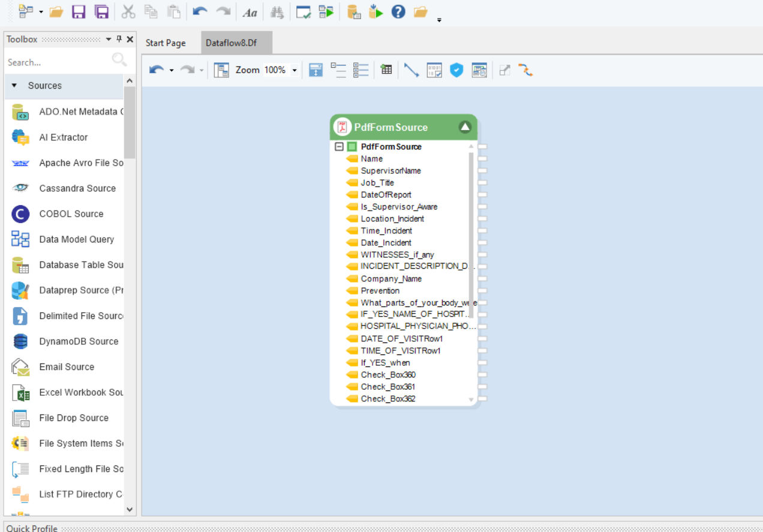
Task: Click the Toolbox scrollbar down arrow
Action: [x=130, y=509]
